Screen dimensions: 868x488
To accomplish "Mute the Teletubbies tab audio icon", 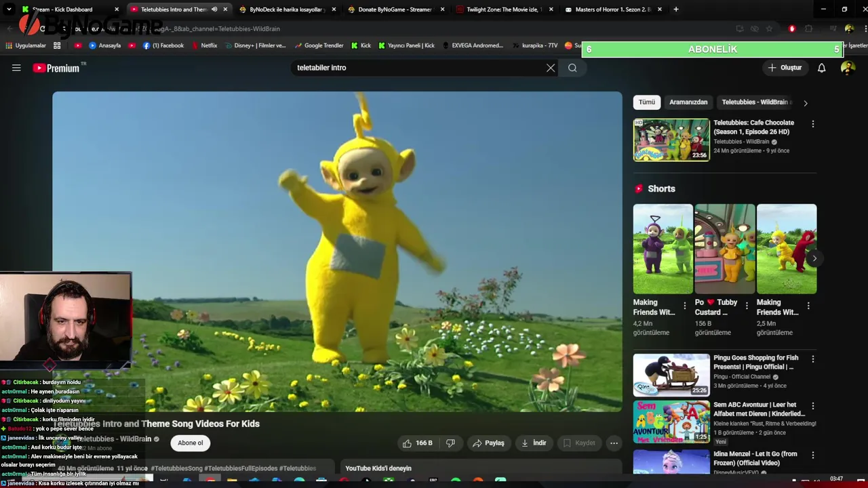I will pyautogui.click(x=214, y=9).
